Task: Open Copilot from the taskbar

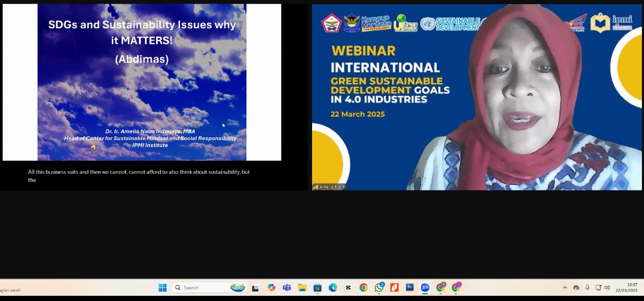Action: tap(271, 287)
